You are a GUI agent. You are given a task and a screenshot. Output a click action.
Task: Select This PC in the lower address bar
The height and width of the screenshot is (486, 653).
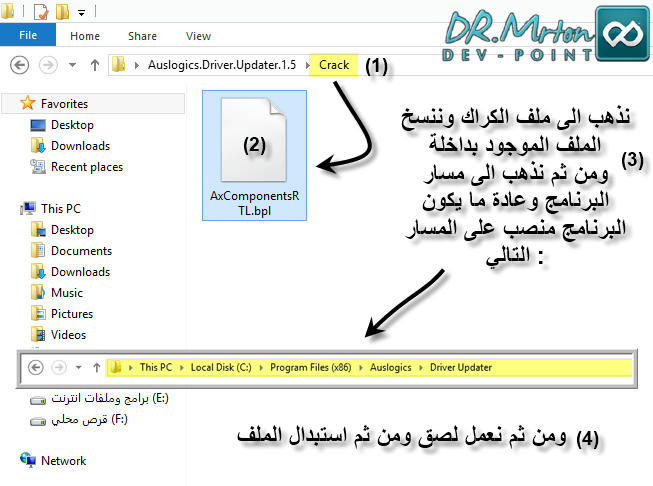point(156,367)
